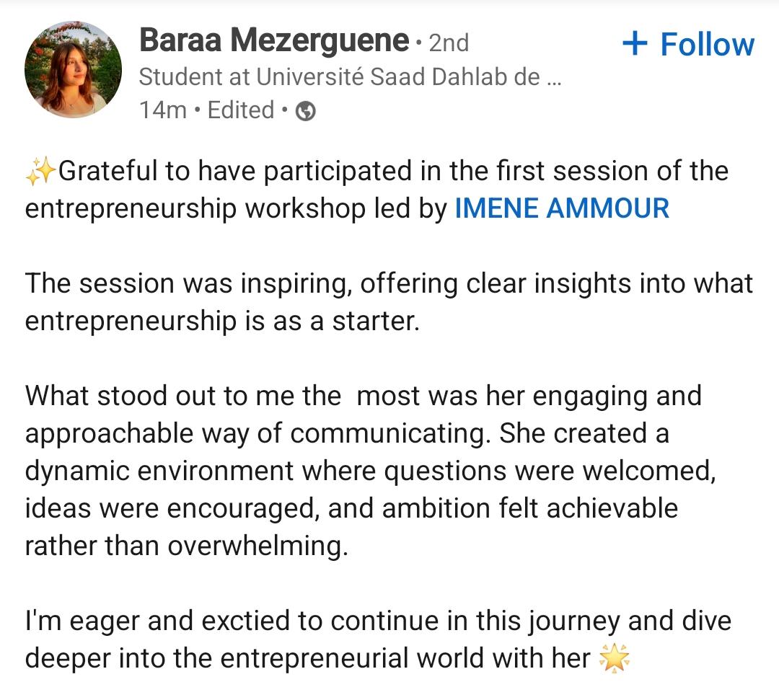
Task: Expand the truncated headline ellipsis
Action: tap(553, 79)
